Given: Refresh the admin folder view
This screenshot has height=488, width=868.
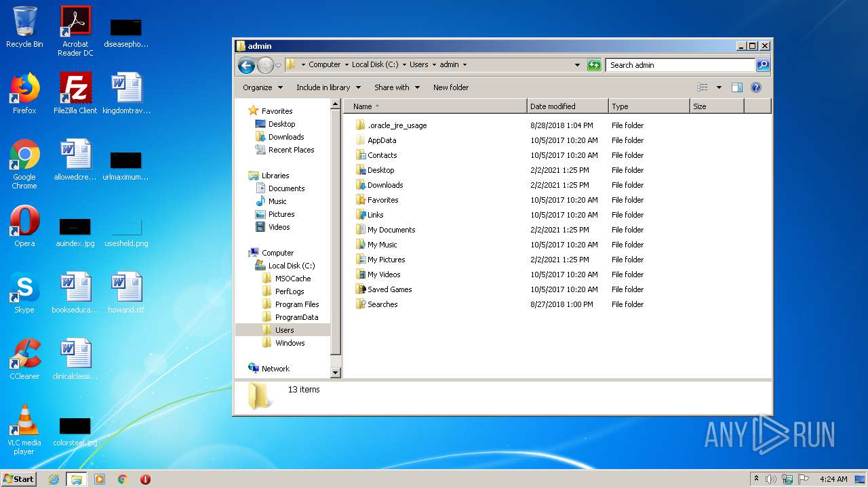Looking at the screenshot, I should pyautogui.click(x=594, y=65).
